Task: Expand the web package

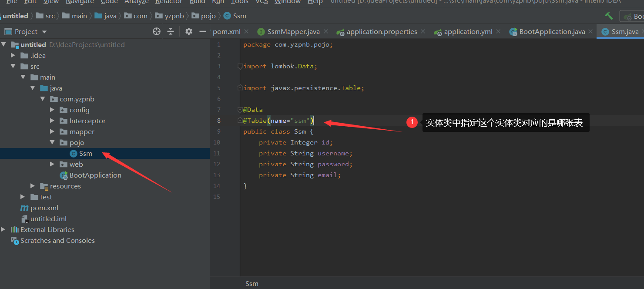Action: click(x=52, y=164)
